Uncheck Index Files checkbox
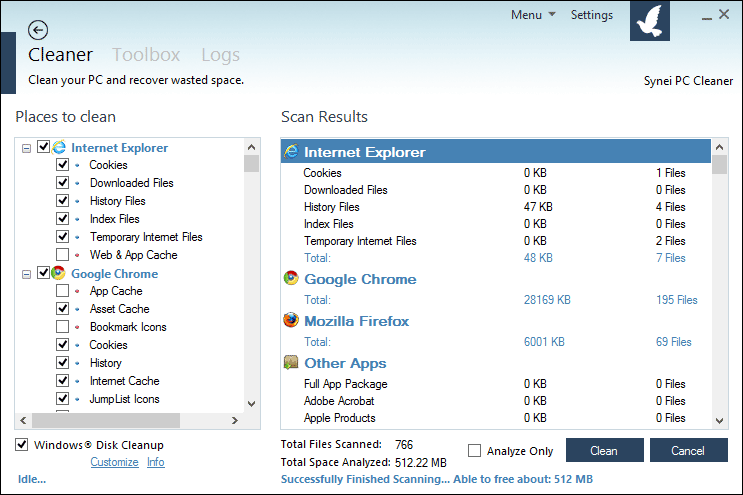 63,219
